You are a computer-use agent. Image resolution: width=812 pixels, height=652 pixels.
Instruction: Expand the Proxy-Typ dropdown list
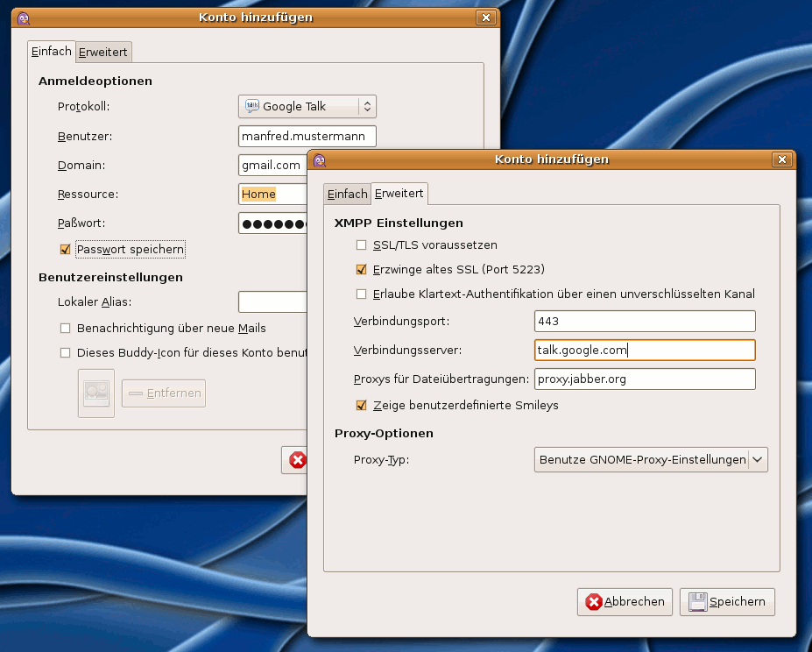[651, 460]
